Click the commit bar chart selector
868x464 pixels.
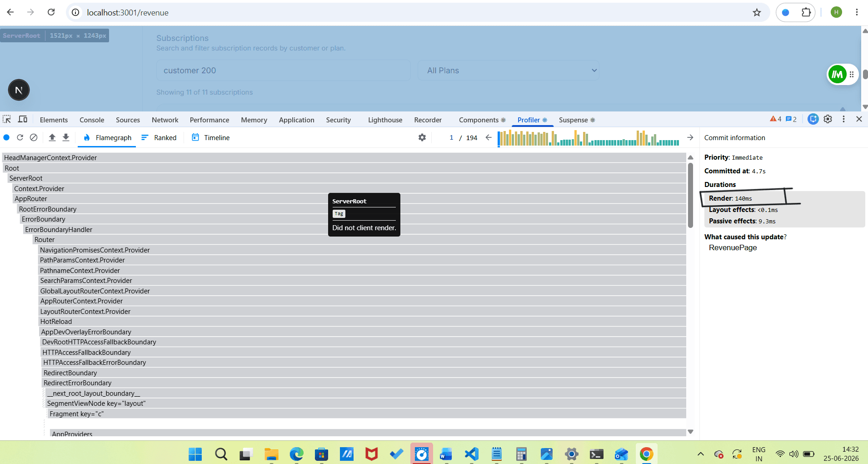(589, 138)
